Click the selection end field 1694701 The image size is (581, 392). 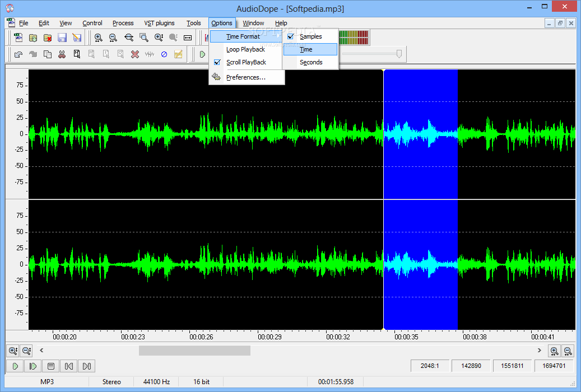coord(554,366)
